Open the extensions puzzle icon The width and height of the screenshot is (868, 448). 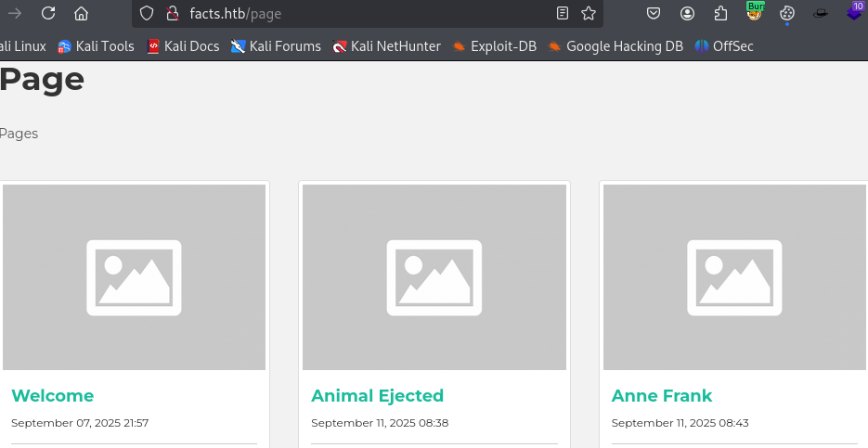(x=720, y=13)
